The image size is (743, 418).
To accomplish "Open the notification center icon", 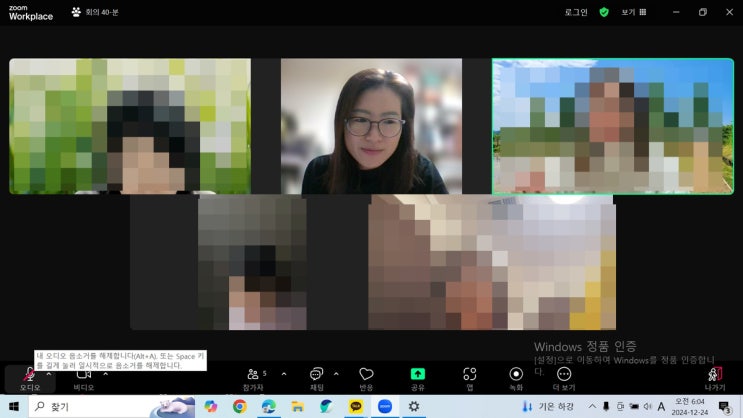I will click(725, 407).
